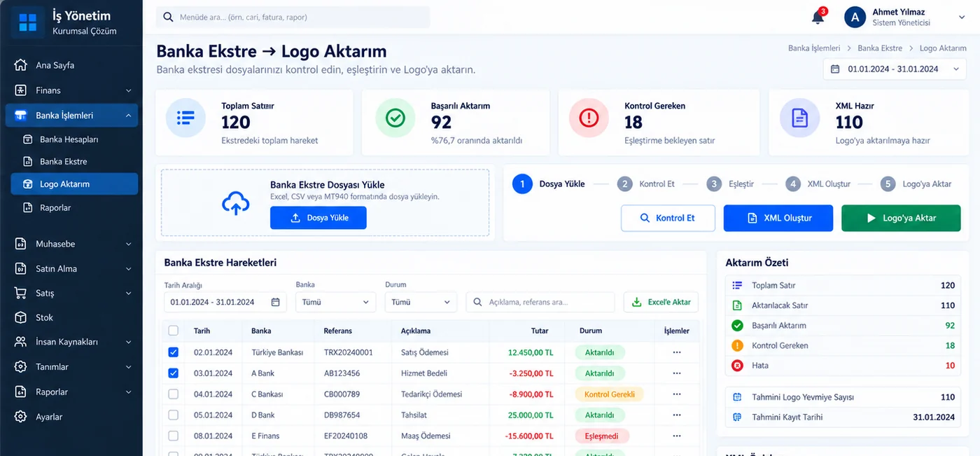
Task: Open the Banka filter dropdown
Action: point(336,302)
